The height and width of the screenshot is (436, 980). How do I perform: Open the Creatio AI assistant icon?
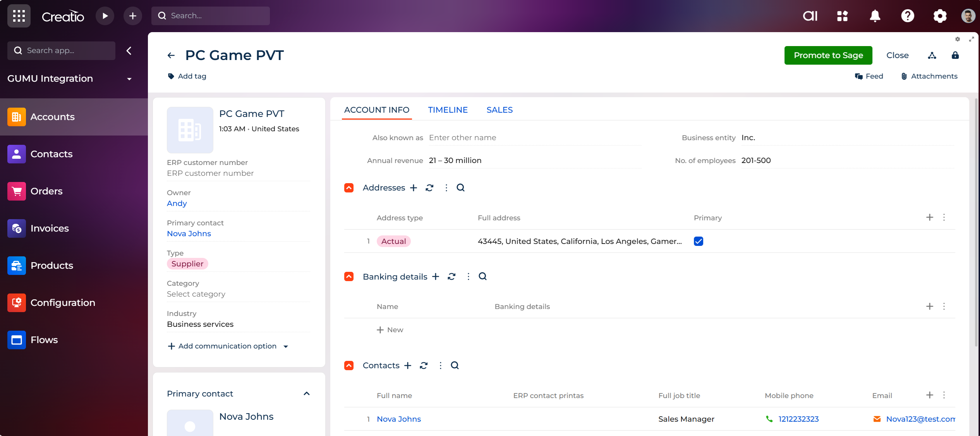[810, 16]
